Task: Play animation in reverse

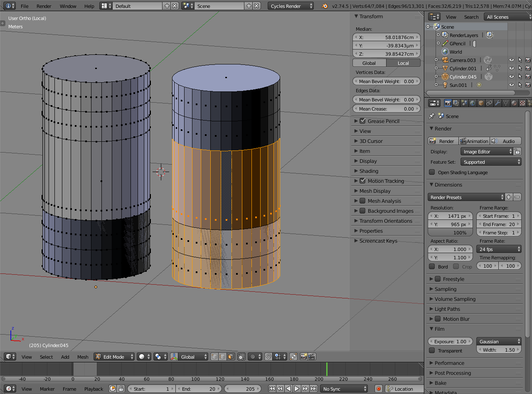Action: pyautogui.click(x=288, y=389)
